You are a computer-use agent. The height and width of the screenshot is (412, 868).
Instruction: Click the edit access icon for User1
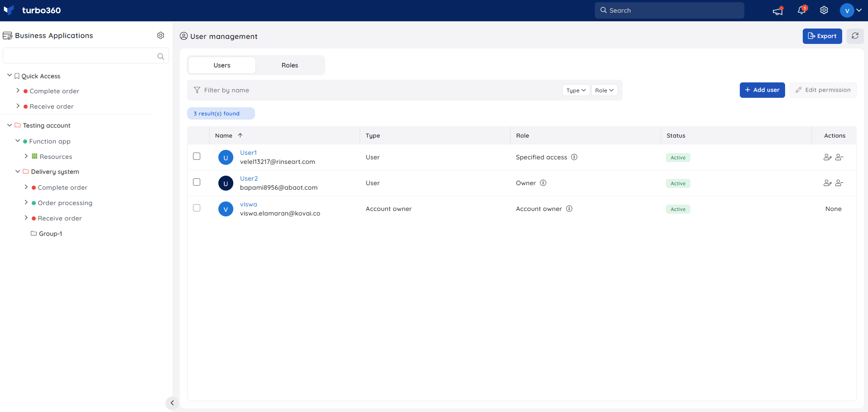pos(827,157)
